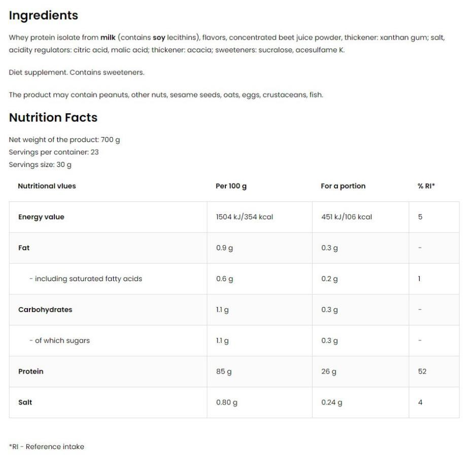This screenshot has height=476, width=476.
Task: Click the Per 100 g column header
Action: coord(231,186)
